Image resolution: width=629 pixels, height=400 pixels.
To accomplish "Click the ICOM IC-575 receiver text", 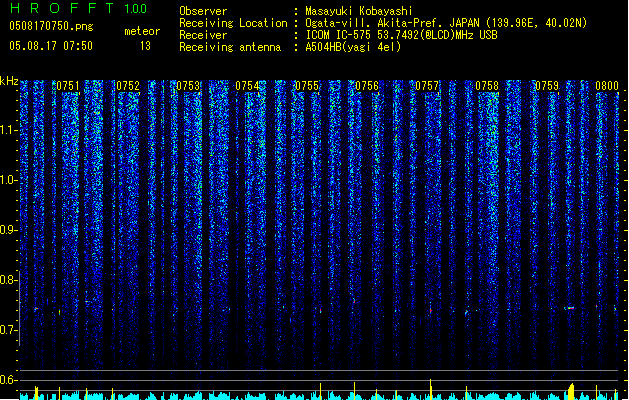I will pos(401,35).
